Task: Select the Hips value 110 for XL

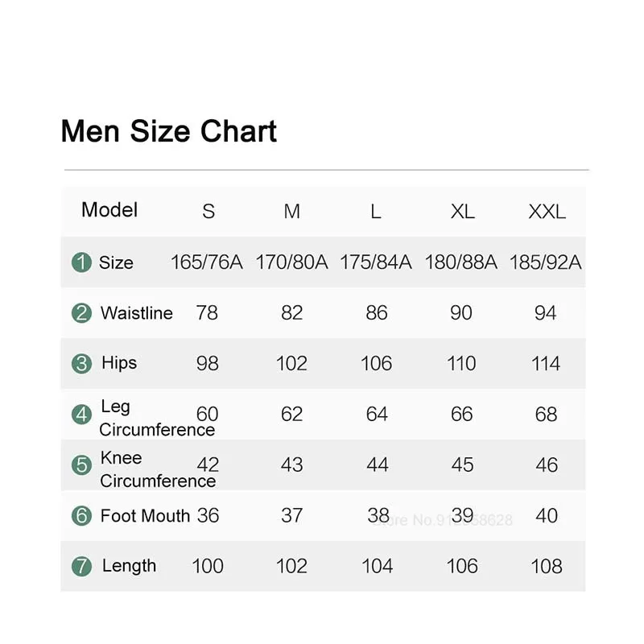Action: (461, 364)
